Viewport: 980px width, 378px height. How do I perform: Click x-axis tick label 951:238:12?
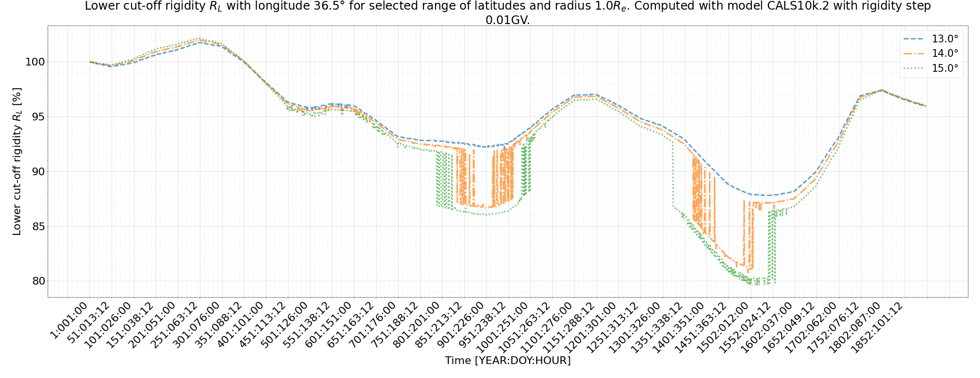pyautogui.click(x=483, y=326)
